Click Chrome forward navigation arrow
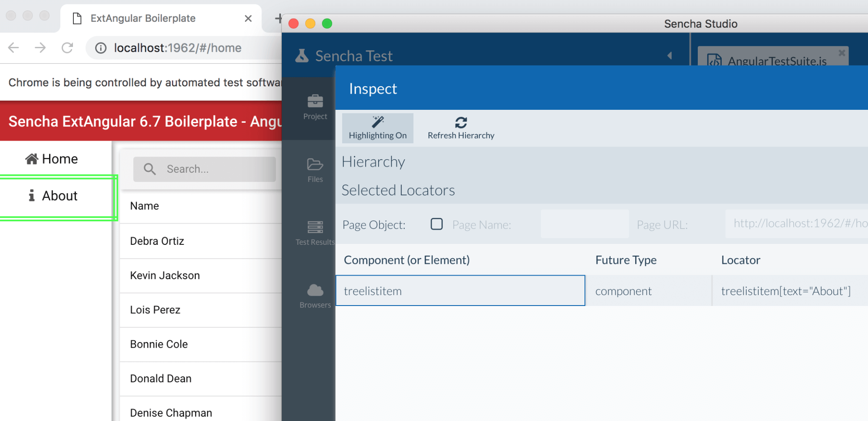The image size is (868, 421). 40,47
